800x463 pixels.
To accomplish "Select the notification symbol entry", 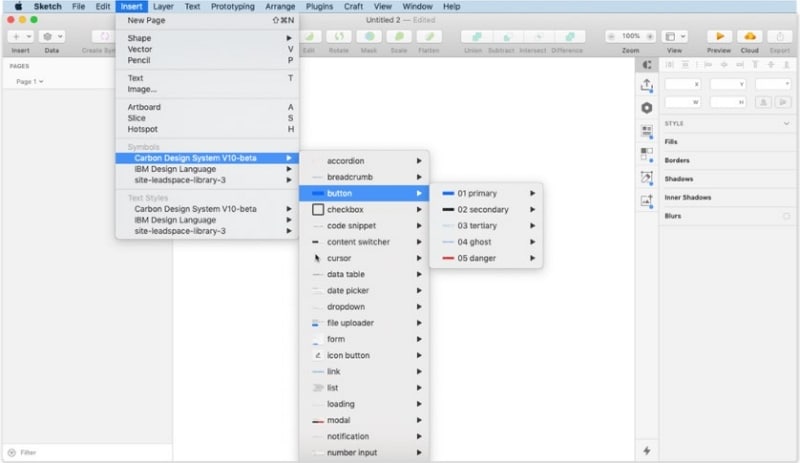I will [x=364, y=436].
